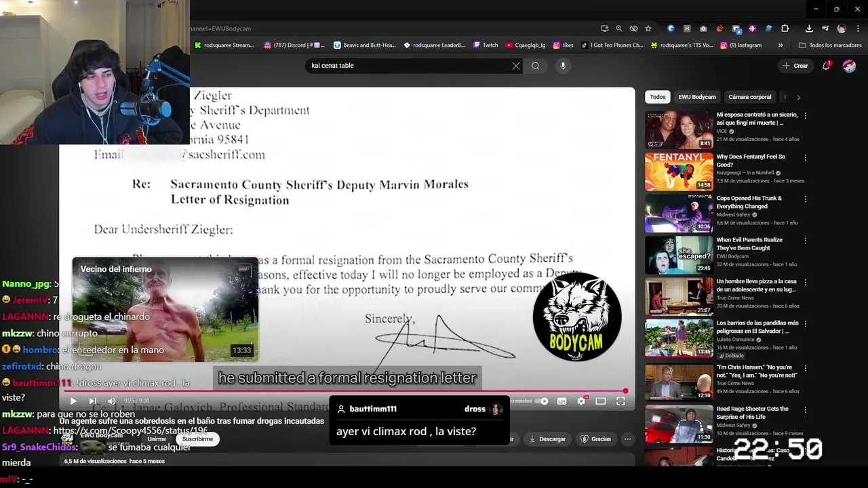Open rodsquaree's TTS Vo bookmark
The width and height of the screenshot is (868, 488).
[x=682, y=45]
